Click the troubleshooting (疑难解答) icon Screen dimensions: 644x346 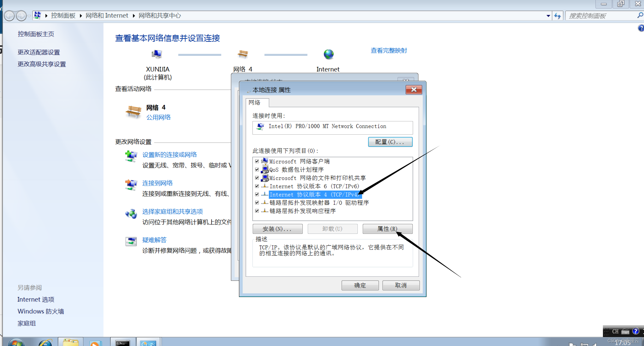131,241
